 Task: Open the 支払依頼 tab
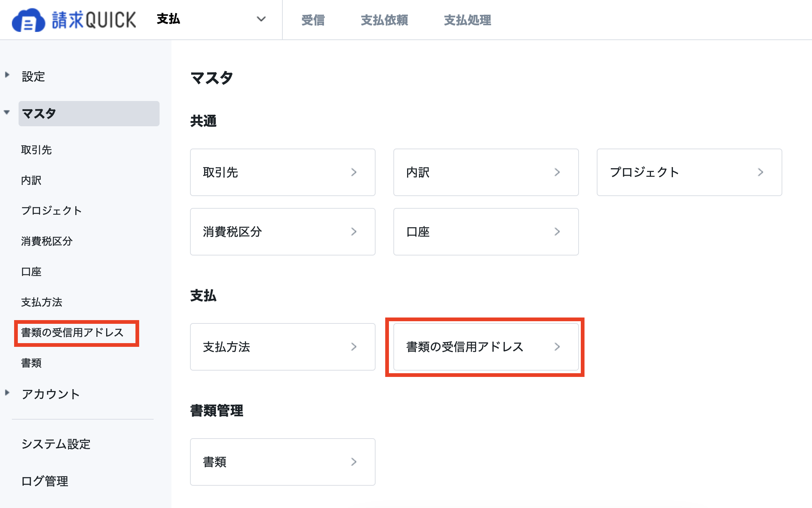pos(384,20)
